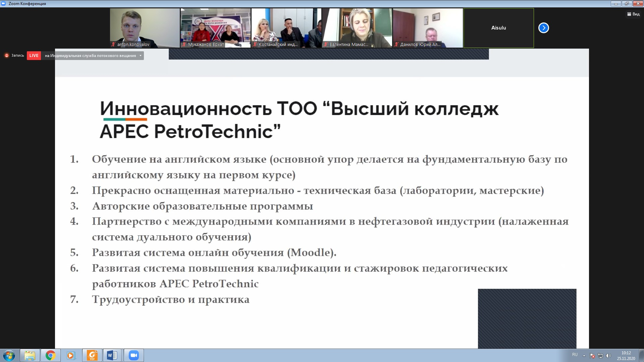Open Google Chrome from the taskbar
This screenshot has height=362, width=644.
51,355
